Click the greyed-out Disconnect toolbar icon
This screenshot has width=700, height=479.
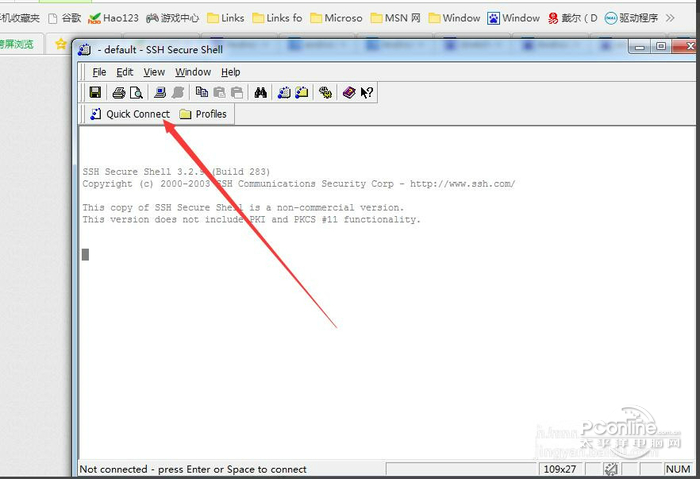[x=178, y=92]
